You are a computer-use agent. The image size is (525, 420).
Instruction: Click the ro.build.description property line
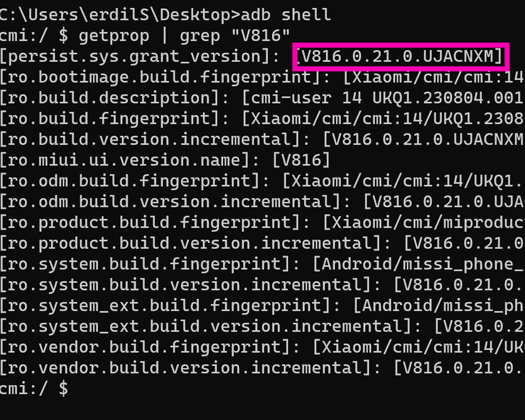(262, 98)
